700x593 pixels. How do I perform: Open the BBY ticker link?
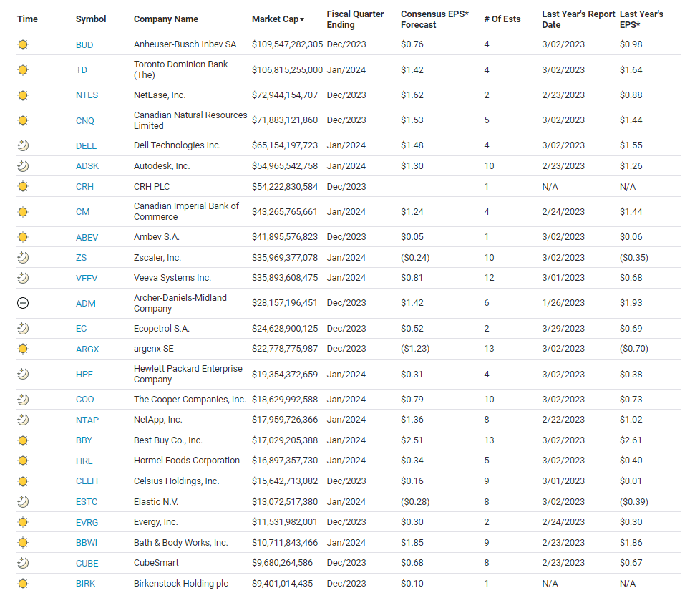click(84, 440)
